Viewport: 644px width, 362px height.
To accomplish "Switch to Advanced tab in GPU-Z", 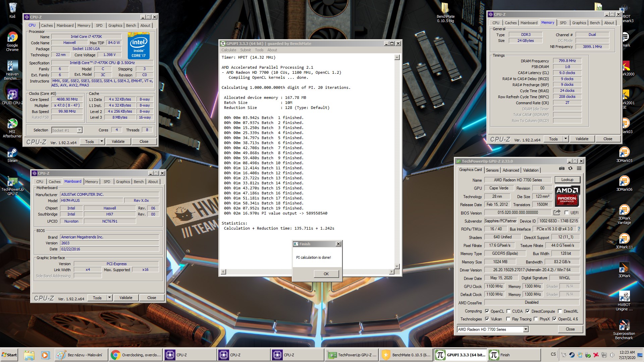I will tap(511, 170).
